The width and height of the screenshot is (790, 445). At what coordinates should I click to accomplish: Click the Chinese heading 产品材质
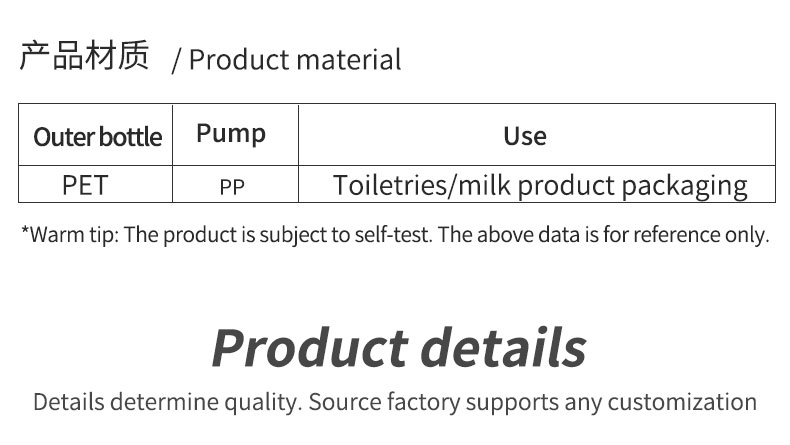coord(84,55)
